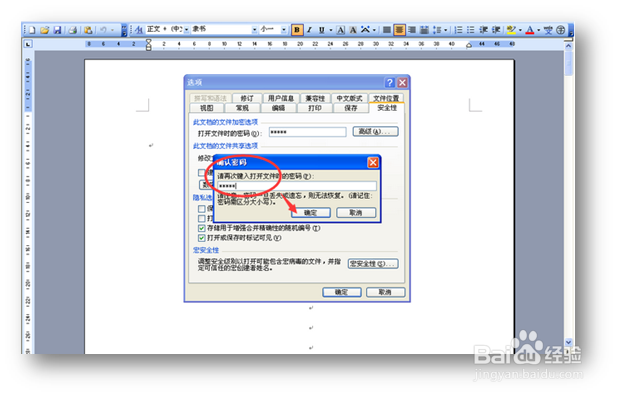Screen dimensions: 617x396
Task: Open character scaling dropdown arrow
Action: tap(374, 30)
